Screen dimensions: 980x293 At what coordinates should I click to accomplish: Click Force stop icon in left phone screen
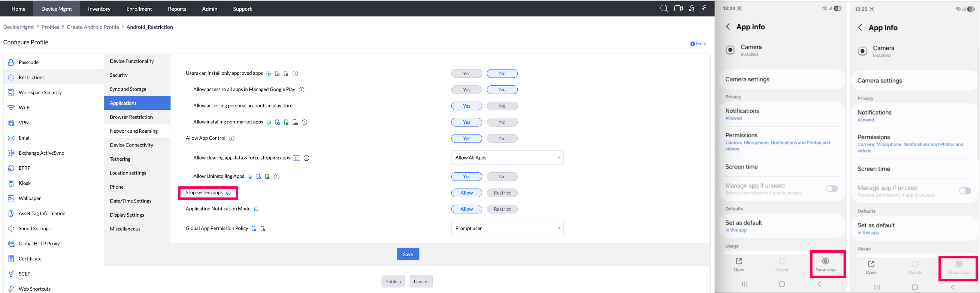826,261
